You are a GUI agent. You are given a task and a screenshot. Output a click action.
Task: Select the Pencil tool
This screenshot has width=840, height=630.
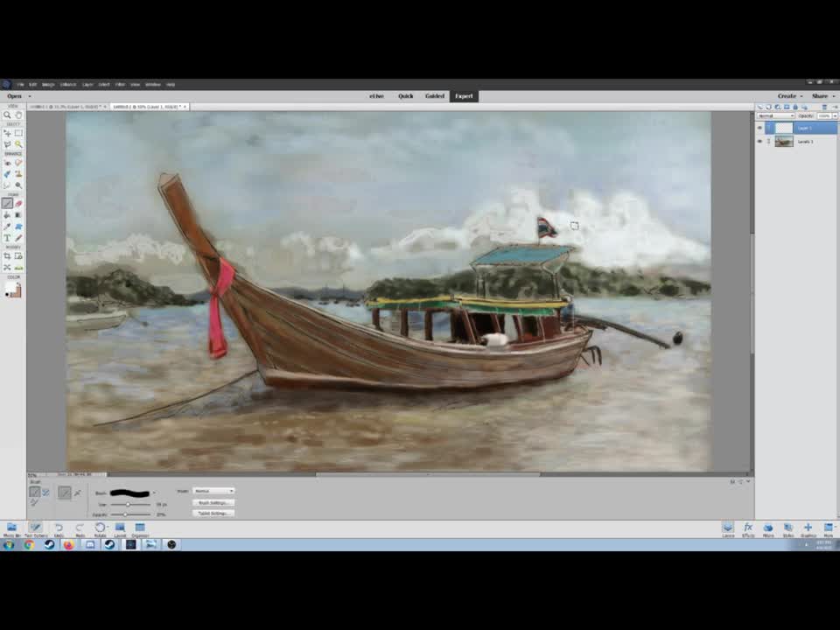[18, 238]
